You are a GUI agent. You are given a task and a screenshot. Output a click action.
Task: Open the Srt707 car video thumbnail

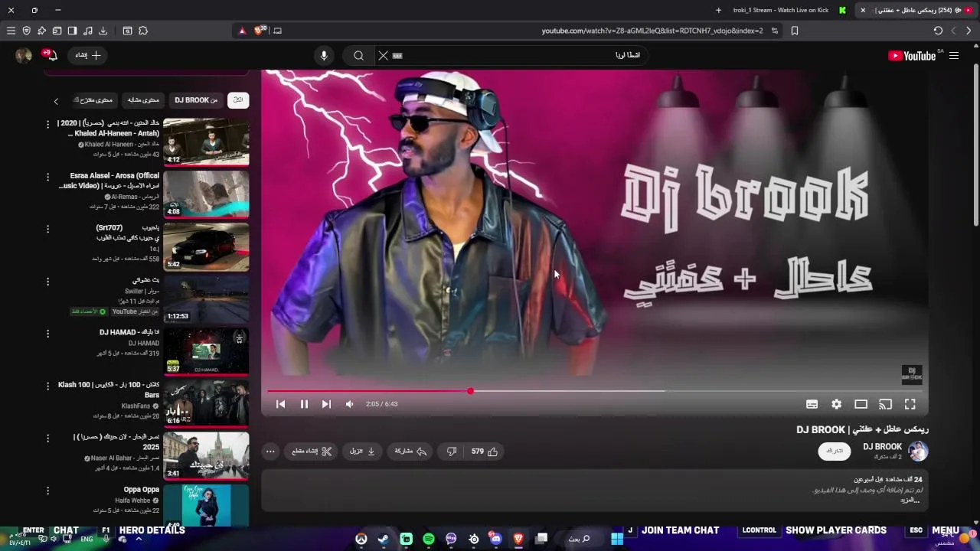[x=206, y=246]
